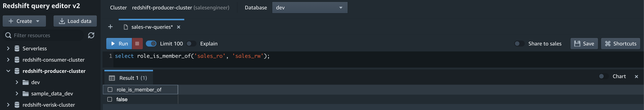644x110 pixels.
Task: Click the Serverless database icon
Action: 17,48
